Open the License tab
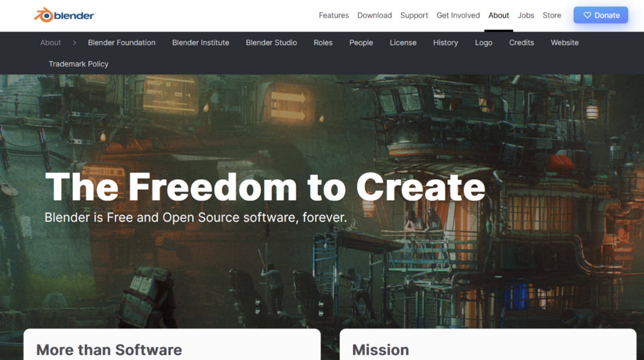 coord(403,43)
